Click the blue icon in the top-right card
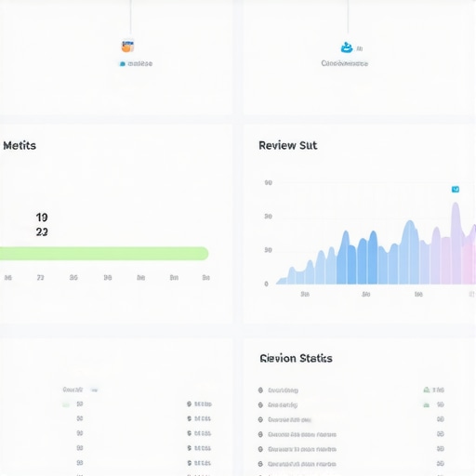Viewport: 476px width, 476px height. [x=347, y=47]
